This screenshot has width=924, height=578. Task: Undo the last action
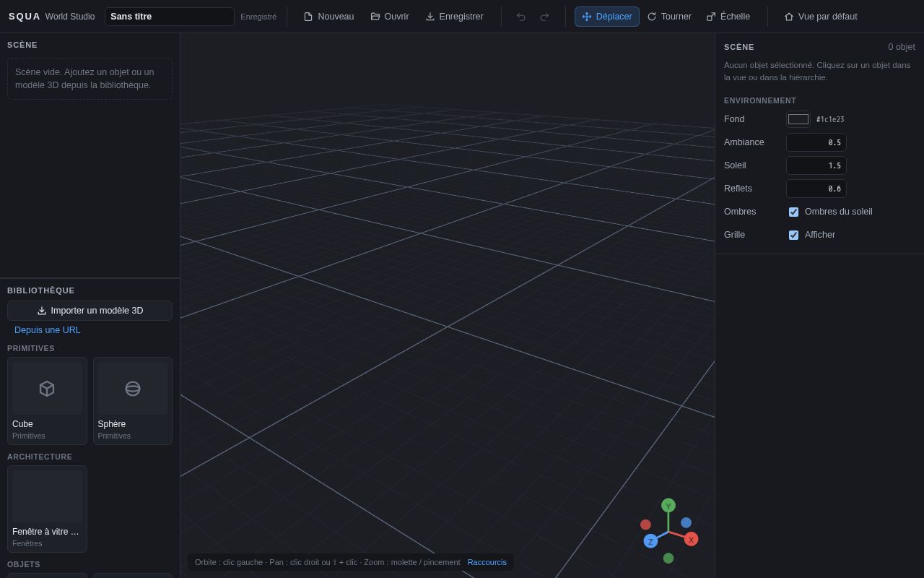click(520, 17)
